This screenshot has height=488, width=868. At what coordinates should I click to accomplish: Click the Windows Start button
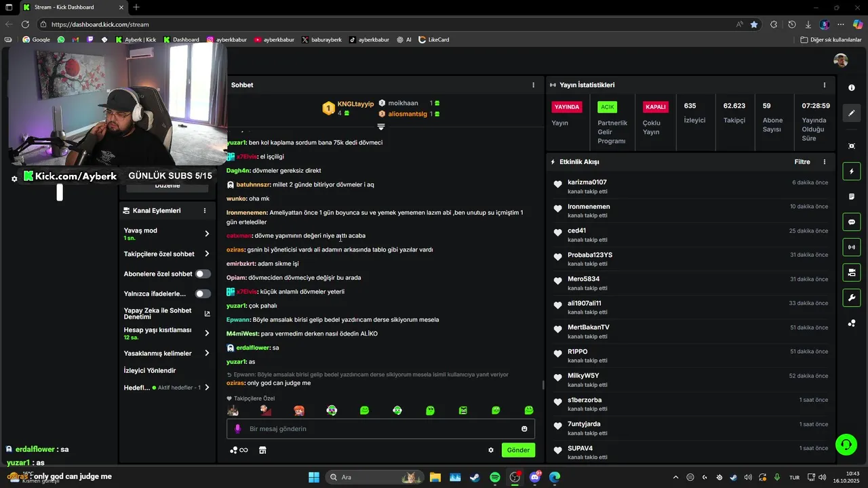click(x=314, y=477)
